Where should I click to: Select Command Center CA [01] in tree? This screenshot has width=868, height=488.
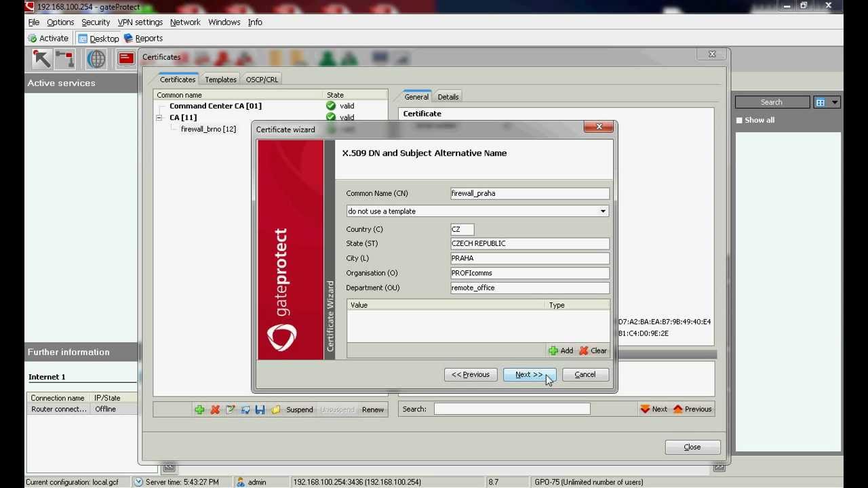point(216,106)
